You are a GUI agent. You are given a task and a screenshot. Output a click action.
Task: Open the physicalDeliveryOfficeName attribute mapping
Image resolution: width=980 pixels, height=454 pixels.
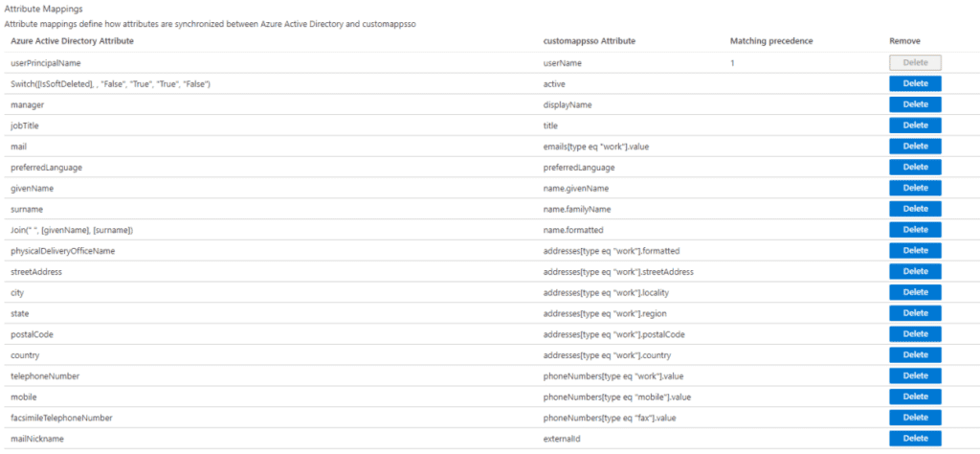point(63,251)
